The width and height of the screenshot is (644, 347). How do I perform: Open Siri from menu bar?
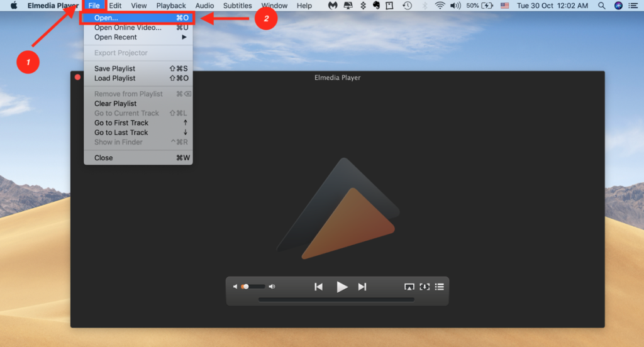click(618, 5)
